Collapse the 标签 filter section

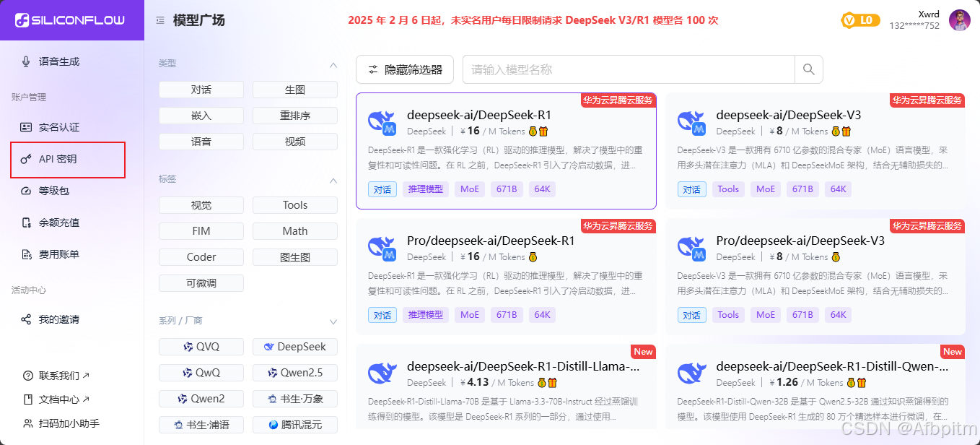click(333, 180)
